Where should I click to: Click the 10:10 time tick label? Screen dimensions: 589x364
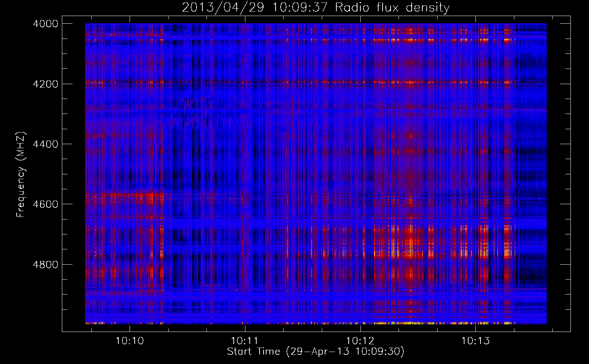(x=130, y=341)
